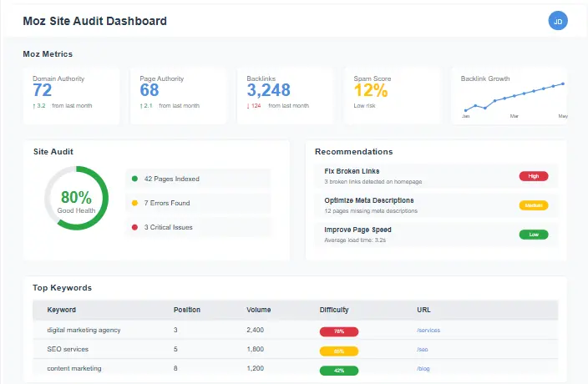
Task: Click the last data point on Backlink Growth chart
Action: click(x=563, y=84)
